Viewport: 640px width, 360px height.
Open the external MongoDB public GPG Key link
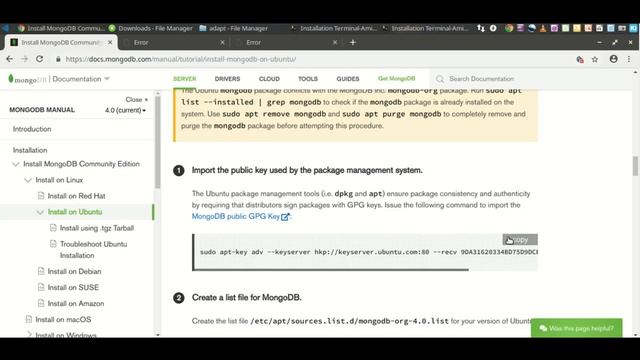(x=240, y=216)
